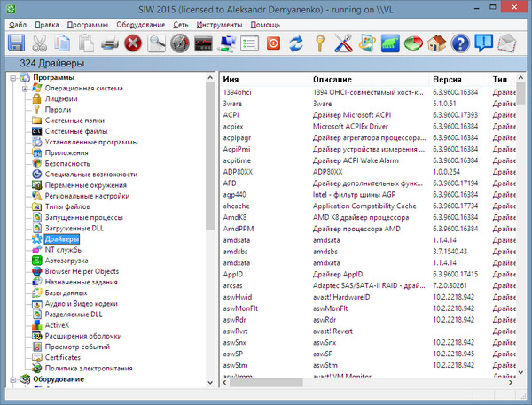Click the printer icon in toolbar
Screen dimensions: 532x405
pyautogui.click(x=110, y=42)
